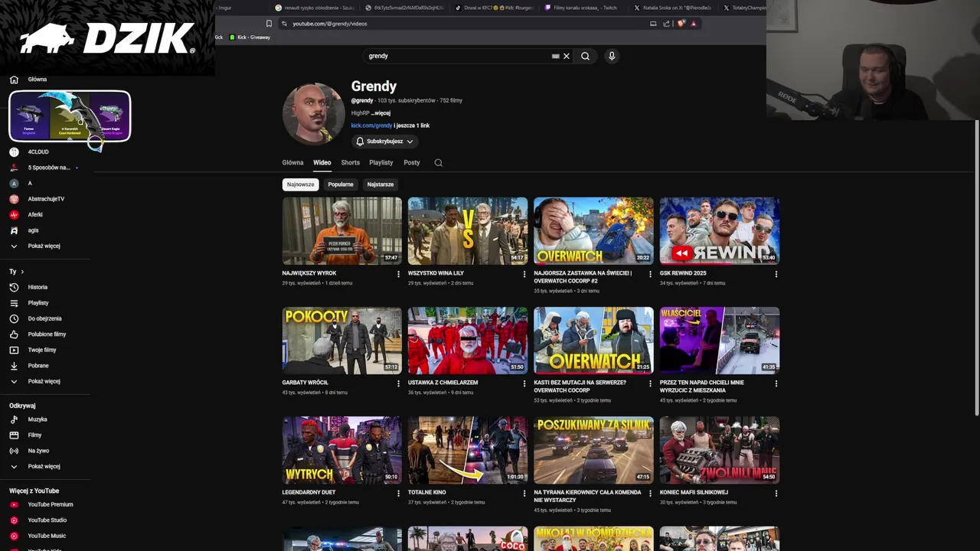Open menu for NAJWIĘKSZY WYROK video
The image size is (980, 551).
398,274
